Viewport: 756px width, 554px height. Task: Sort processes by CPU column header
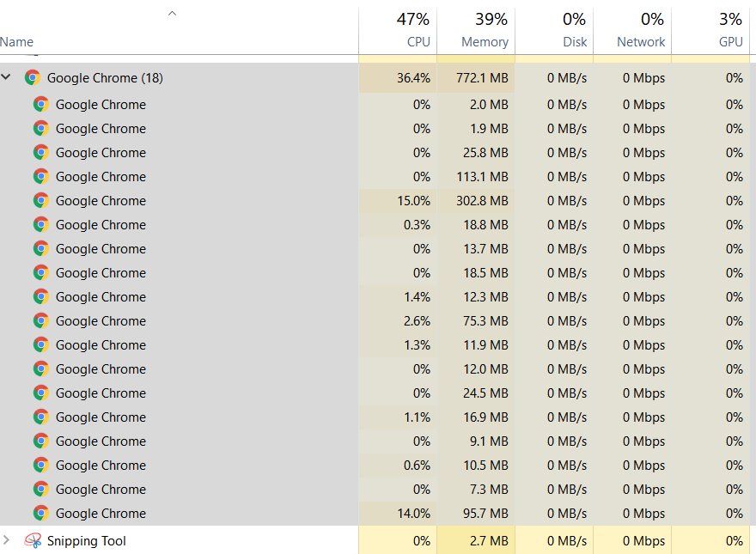(399, 30)
